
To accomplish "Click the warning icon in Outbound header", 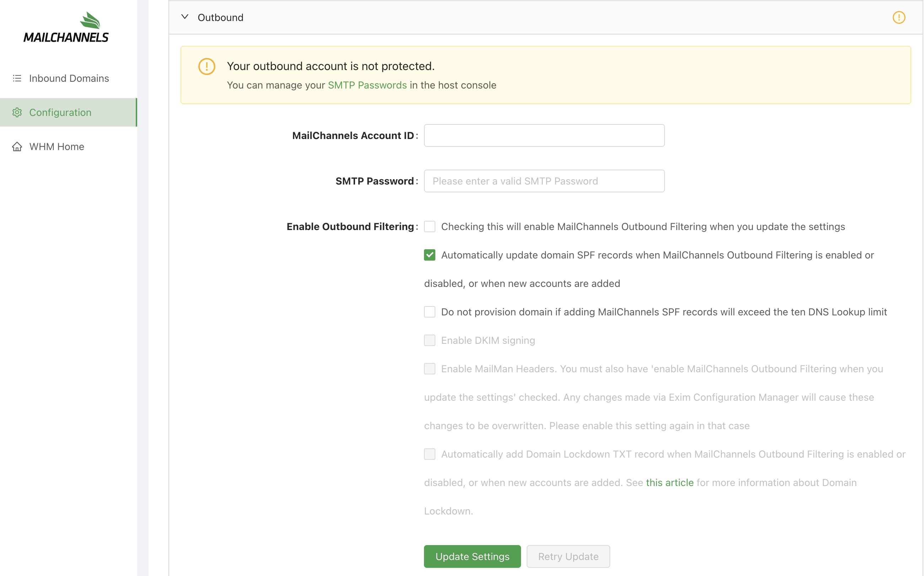I will (899, 17).
